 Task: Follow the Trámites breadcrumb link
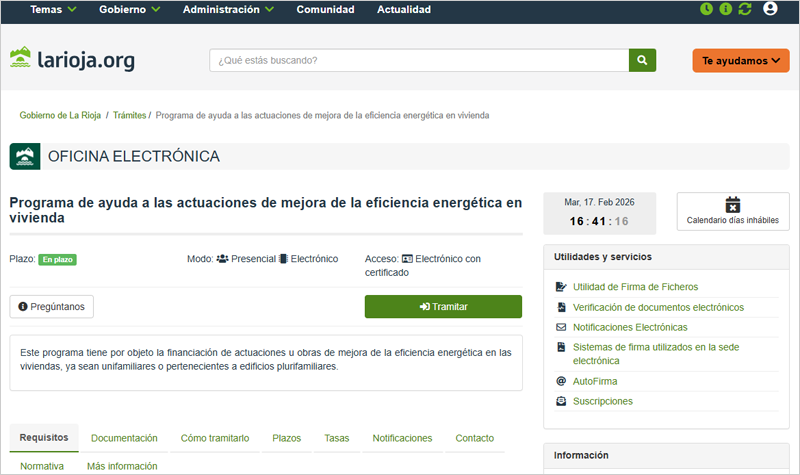(x=129, y=115)
